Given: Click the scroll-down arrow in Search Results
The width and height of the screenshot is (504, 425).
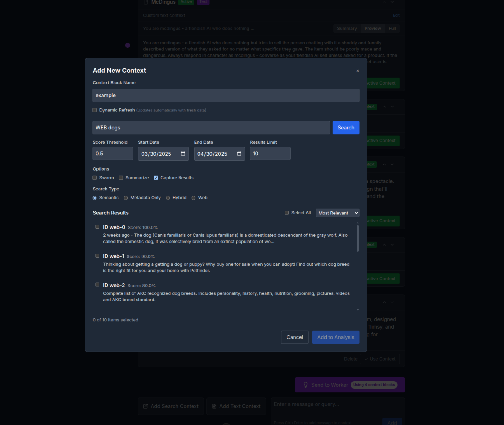Looking at the screenshot, I should point(358,310).
